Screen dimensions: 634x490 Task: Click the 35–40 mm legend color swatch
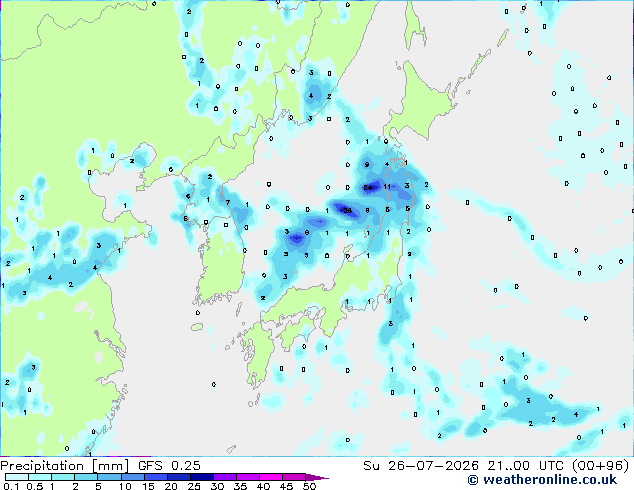click(x=248, y=477)
